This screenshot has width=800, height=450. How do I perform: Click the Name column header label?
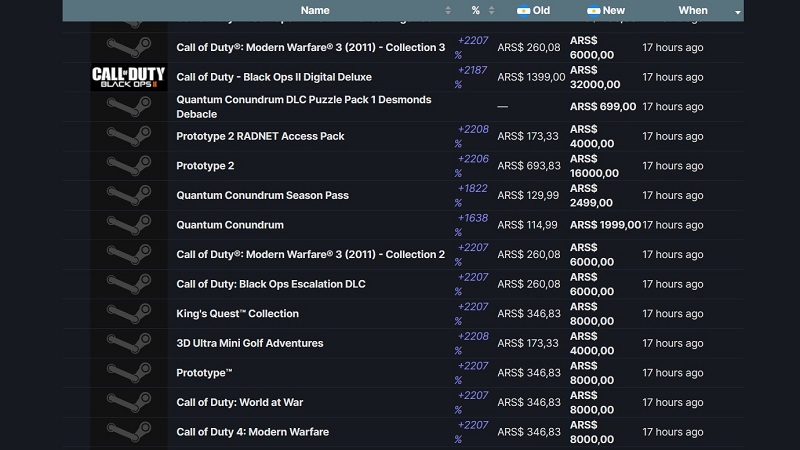[x=315, y=11]
